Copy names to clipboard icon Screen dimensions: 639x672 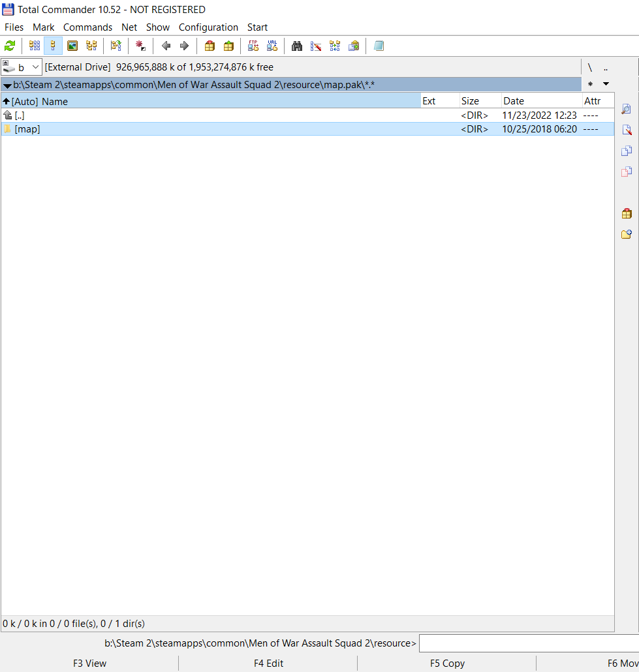[x=354, y=46]
